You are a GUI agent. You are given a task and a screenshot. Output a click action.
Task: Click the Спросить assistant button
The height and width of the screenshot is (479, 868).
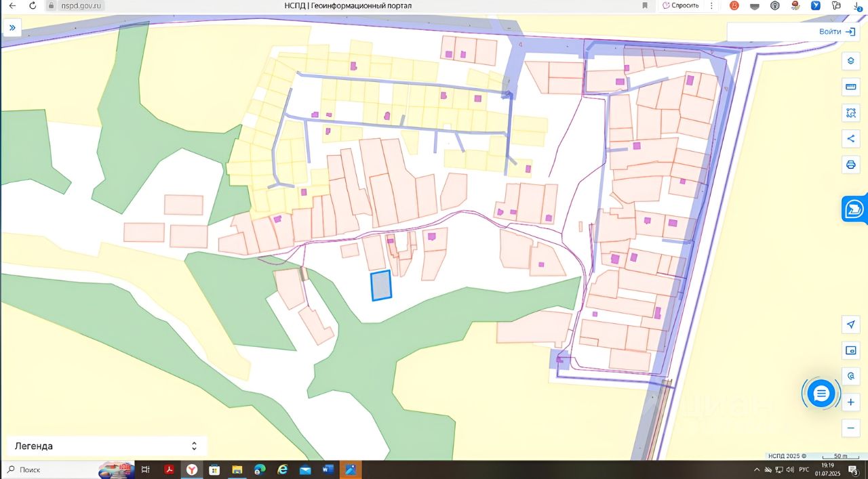point(680,5)
